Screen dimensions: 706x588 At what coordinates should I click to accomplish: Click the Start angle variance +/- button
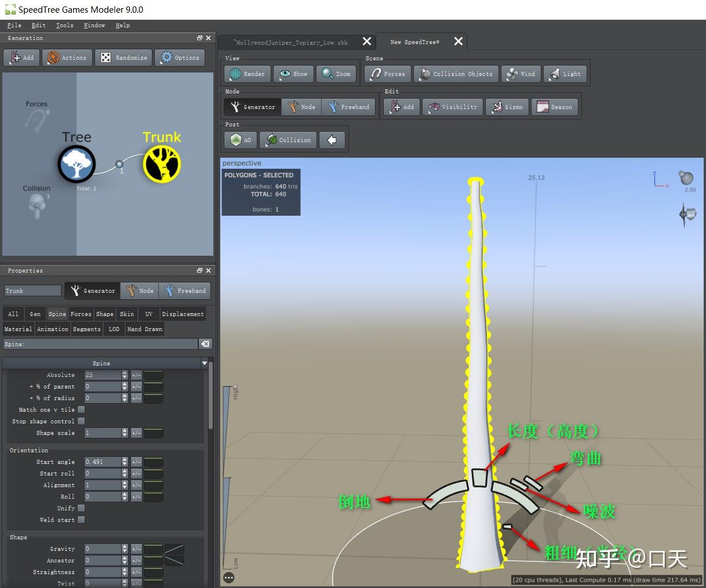pyautogui.click(x=136, y=462)
